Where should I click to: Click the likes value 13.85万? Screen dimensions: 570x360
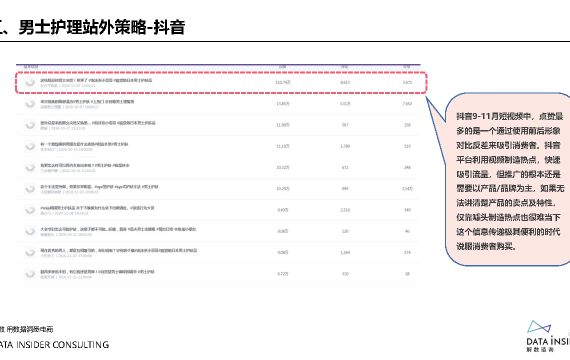click(x=283, y=104)
